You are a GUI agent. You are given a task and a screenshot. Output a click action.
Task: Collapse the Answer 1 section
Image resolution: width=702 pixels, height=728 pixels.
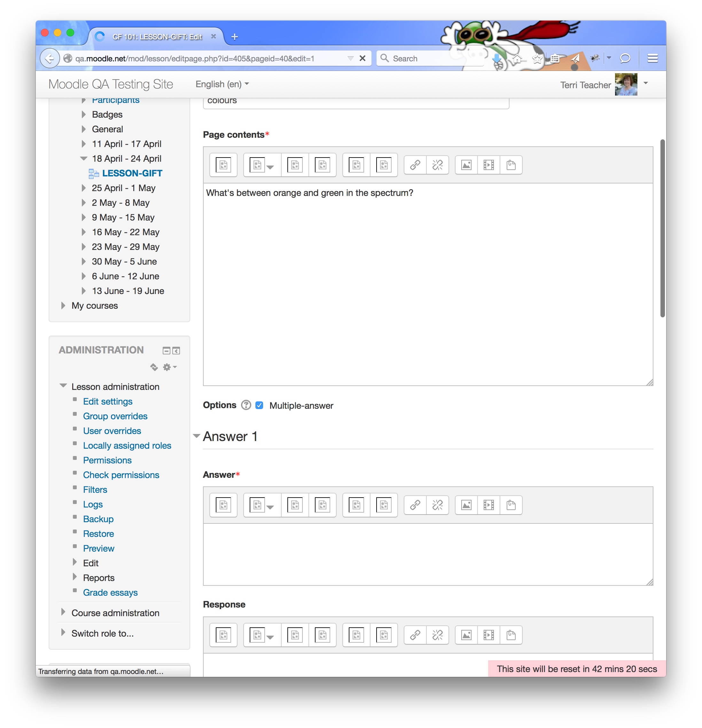pyautogui.click(x=197, y=436)
